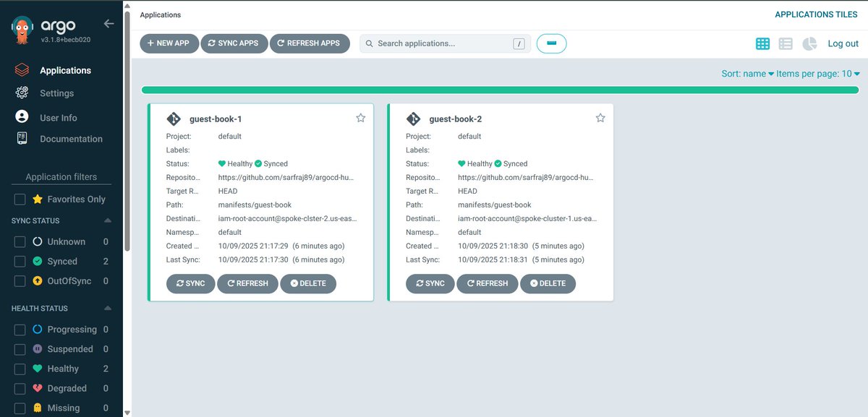Click Log out

(843, 44)
